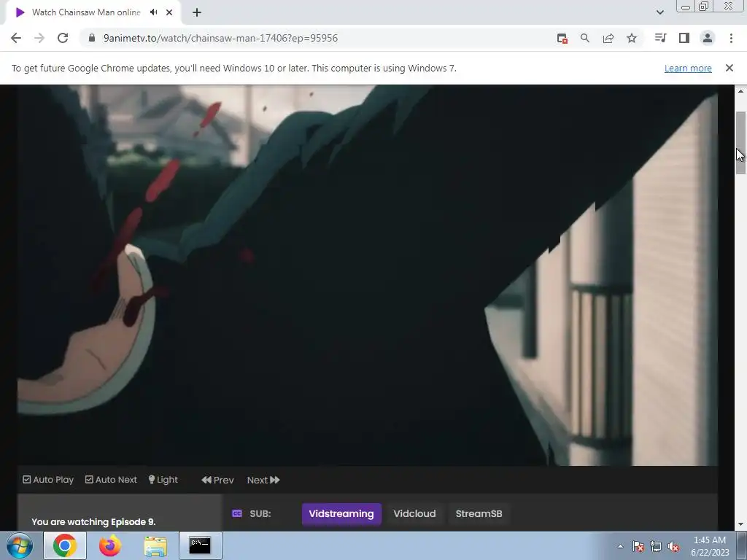Open the taskbar clock and date
Image resolution: width=747 pixels, height=560 pixels.
pyautogui.click(x=710, y=546)
